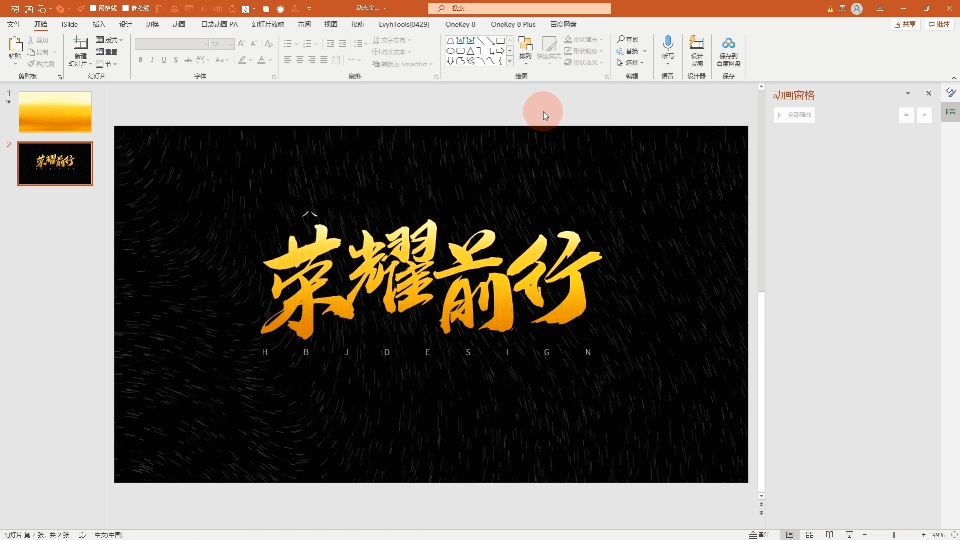Select the triangle shape in shapes gallery
The width and height of the screenshot is (960, 540).
[470, 51]
